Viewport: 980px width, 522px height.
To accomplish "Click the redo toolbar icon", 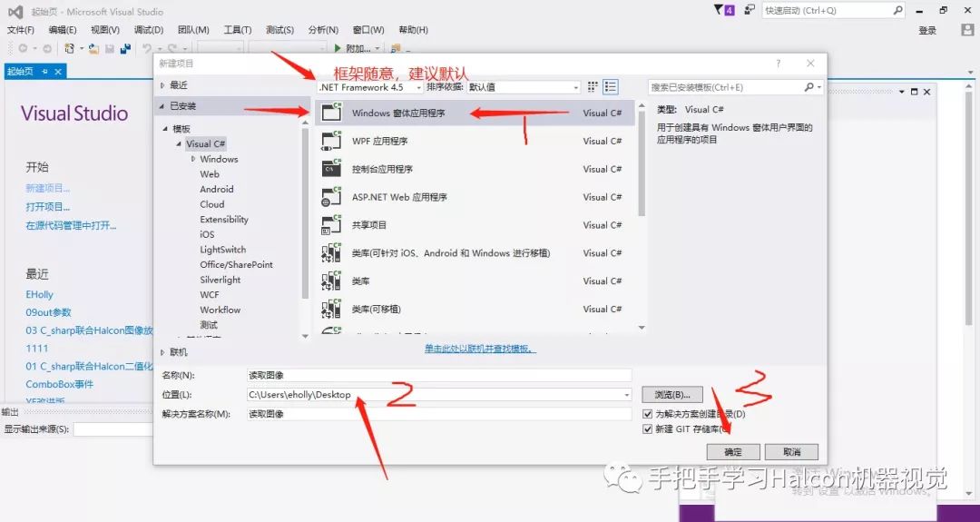I will pyautogui.click(x=171, y=48).
